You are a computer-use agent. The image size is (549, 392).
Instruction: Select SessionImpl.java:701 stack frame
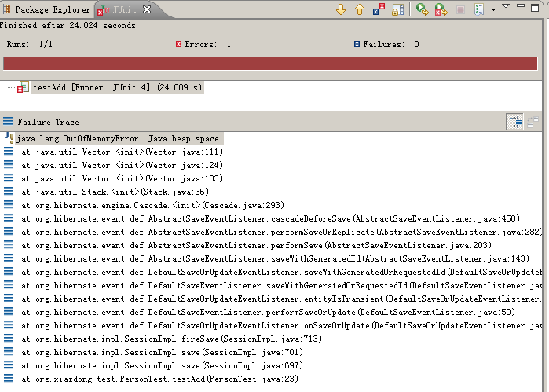[x=162, y=352]
